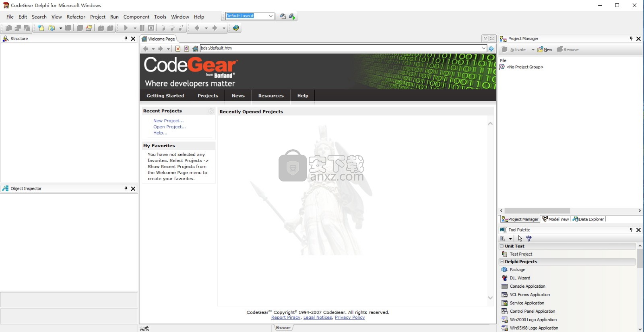Close the Tool Palette panel
This screenshot has height=332, width=644.
tap(638, 230)
